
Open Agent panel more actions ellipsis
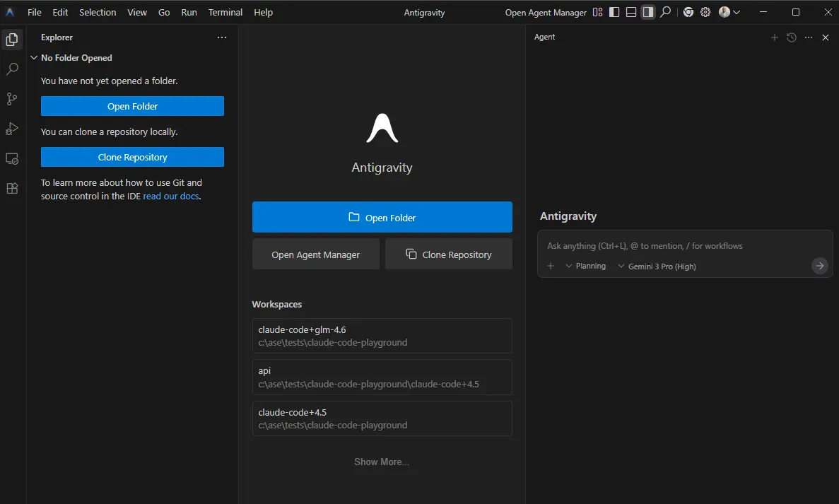coord(809,37)
